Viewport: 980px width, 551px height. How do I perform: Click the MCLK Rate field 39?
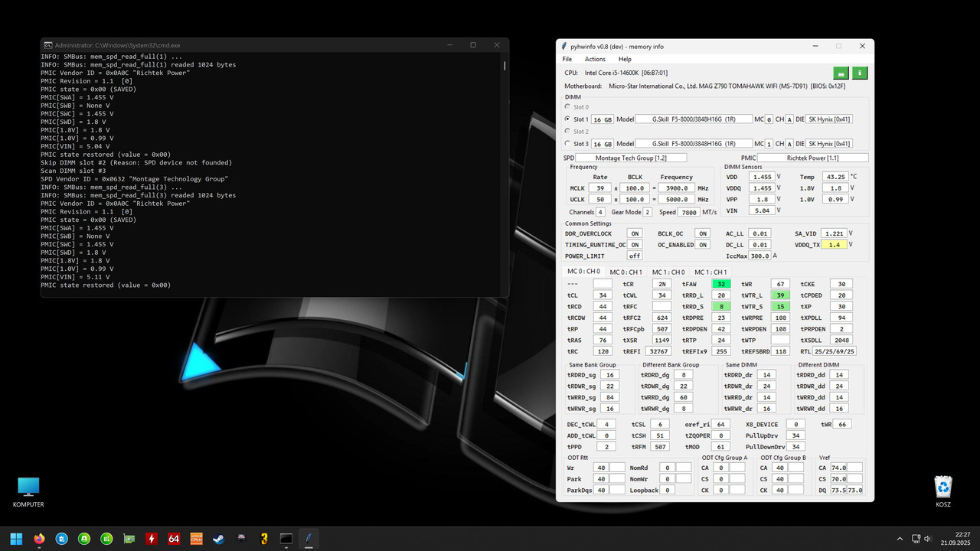tap(601, 187)
